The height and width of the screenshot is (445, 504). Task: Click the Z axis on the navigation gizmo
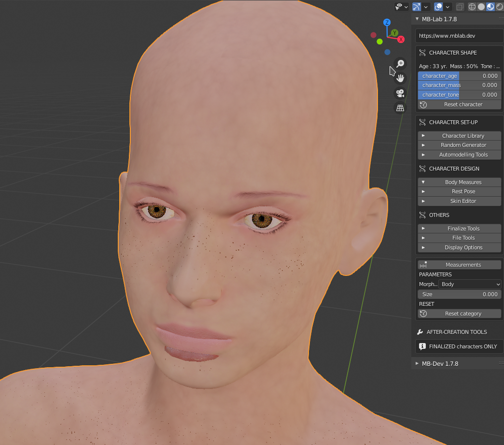pos(387,22)
